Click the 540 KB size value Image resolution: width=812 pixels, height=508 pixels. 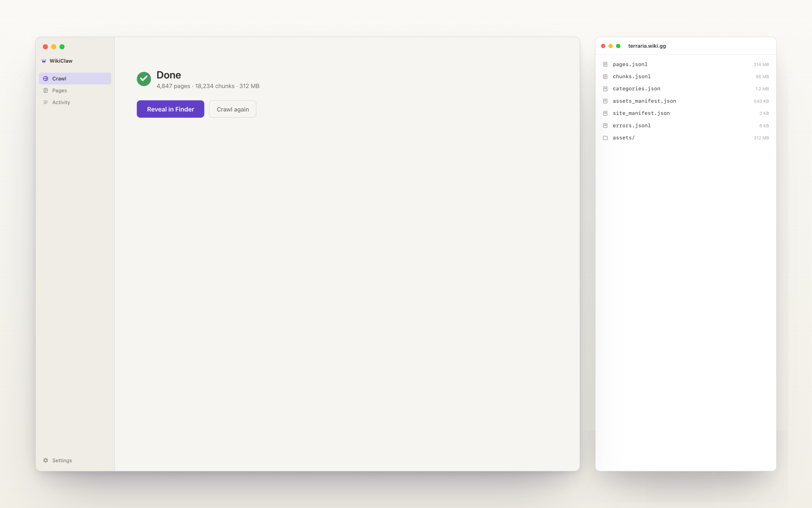point(761,101)
